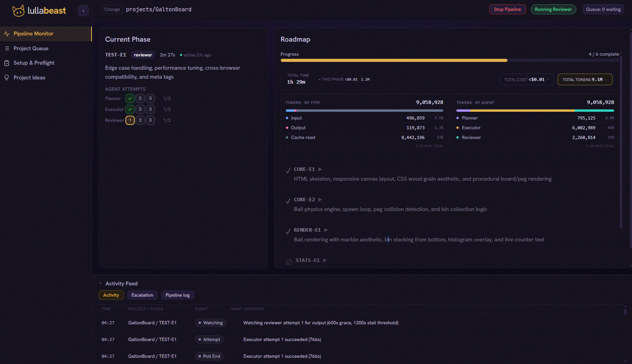
Task: Click the STATS-E1 pending status icon
Action: (x=289, y=262)
